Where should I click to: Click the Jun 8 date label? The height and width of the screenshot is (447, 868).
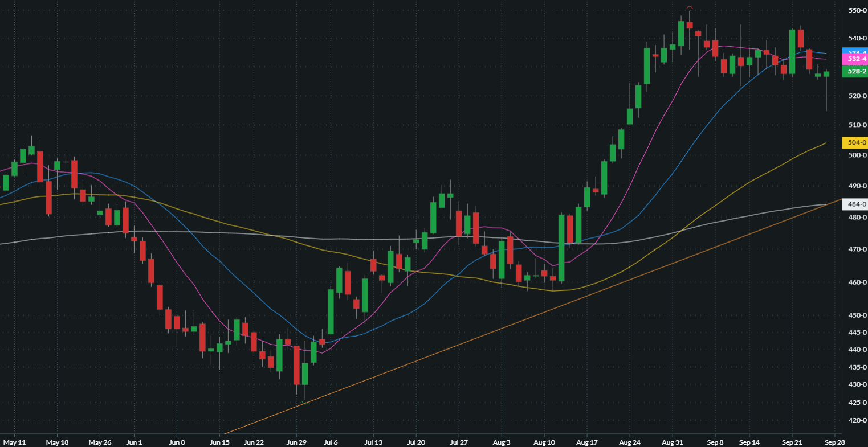(x=177, y=442)
